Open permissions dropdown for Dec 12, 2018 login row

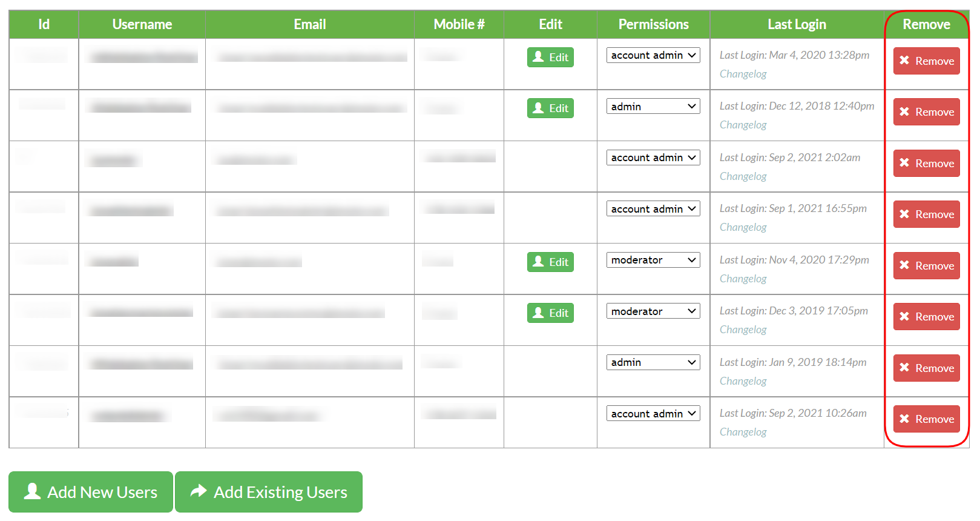(x=653, y=107)
